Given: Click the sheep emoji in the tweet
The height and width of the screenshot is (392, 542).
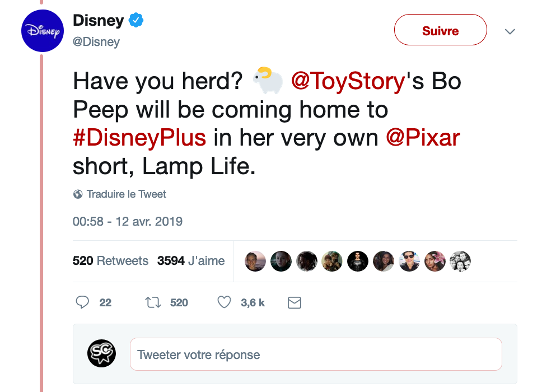Looking at the screenshot, I should click(268, 80).
